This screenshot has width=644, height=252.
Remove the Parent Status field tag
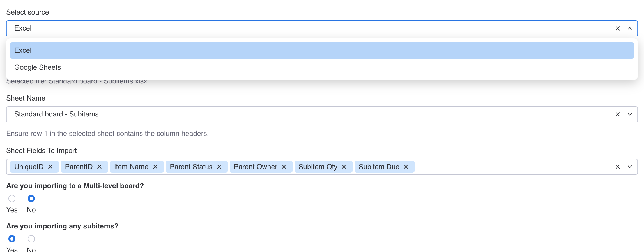pos(219,167)
